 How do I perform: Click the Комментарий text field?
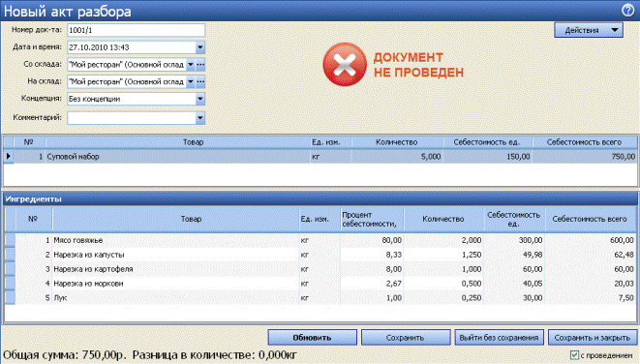[132, 118]
